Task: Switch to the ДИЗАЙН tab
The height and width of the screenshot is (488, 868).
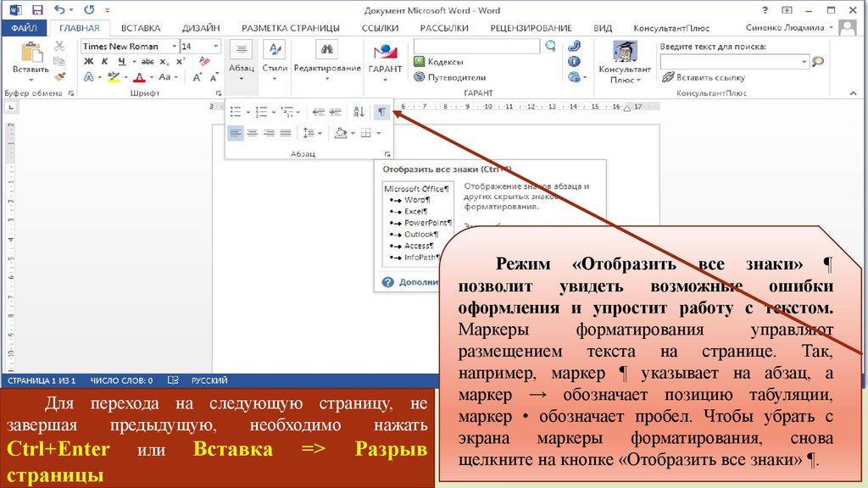Action: tap(200, 28)
